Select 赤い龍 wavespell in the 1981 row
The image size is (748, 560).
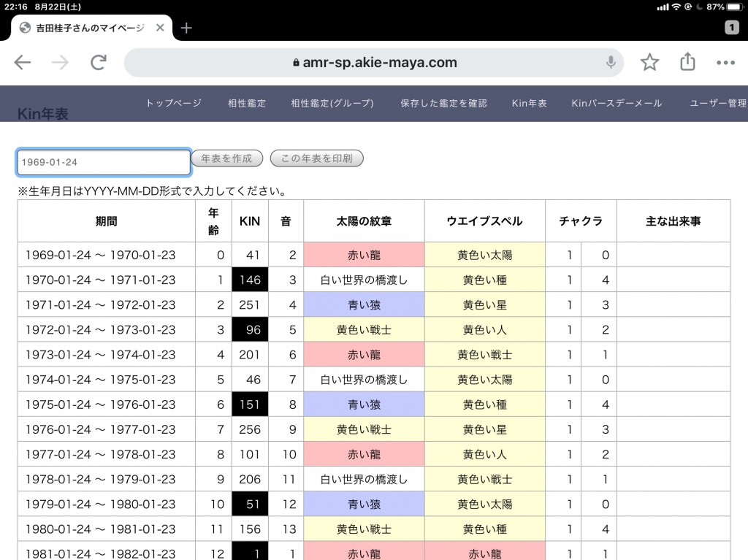[485, 551]
